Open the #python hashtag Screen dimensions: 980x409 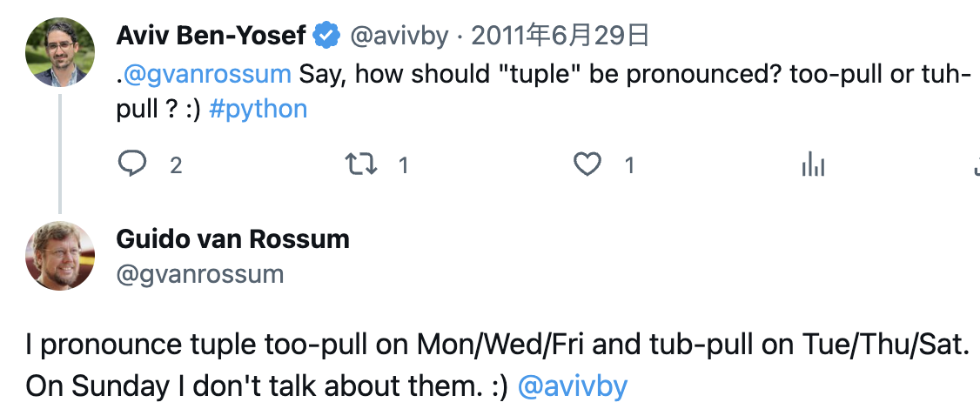258,110
